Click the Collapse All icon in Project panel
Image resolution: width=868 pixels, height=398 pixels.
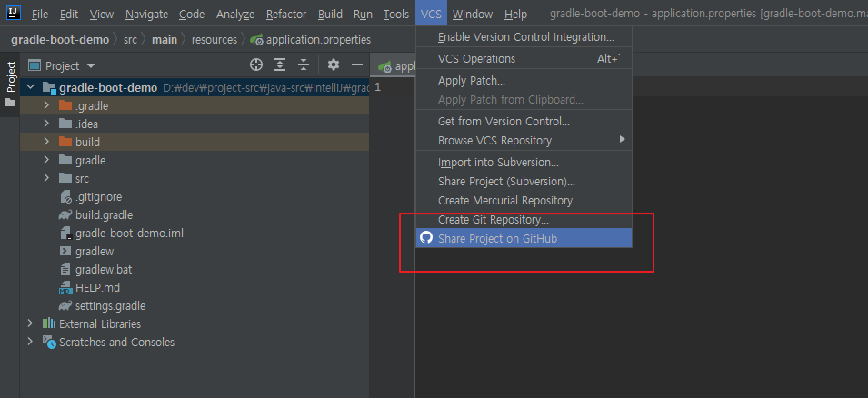[x=304, y=65]
